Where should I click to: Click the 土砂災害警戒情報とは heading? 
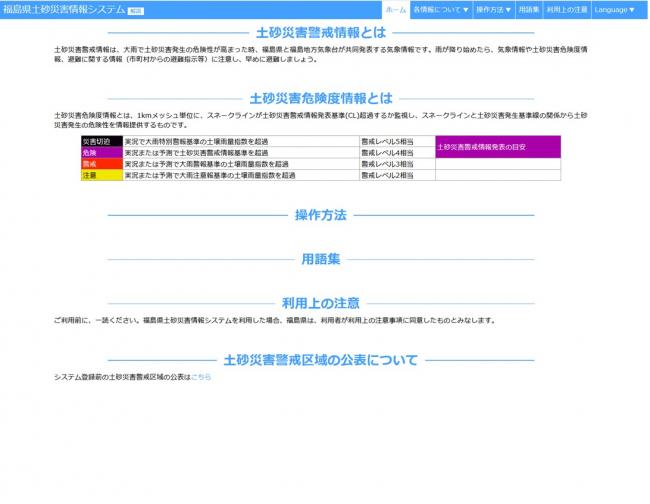320,32
